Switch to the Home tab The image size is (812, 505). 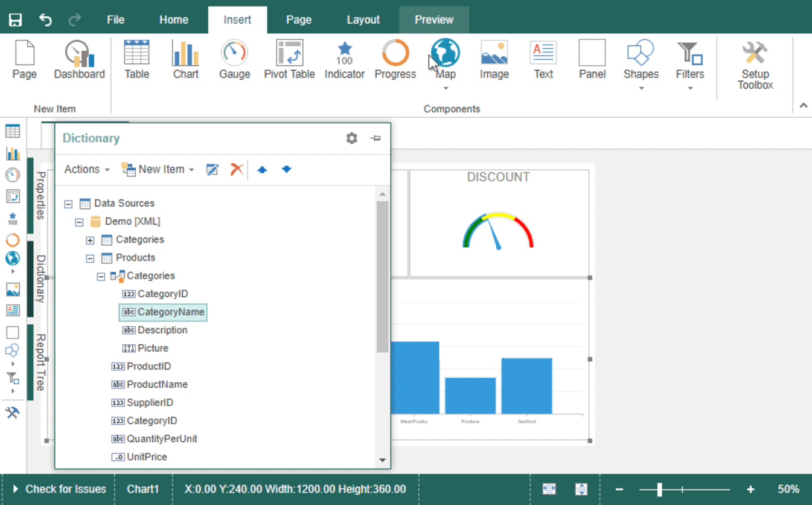click(x=174, y=20)
